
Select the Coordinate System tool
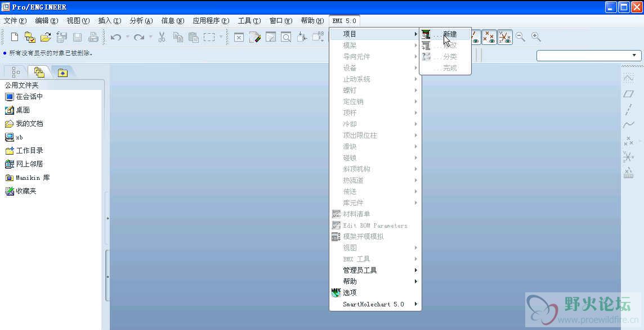(628, 157)
